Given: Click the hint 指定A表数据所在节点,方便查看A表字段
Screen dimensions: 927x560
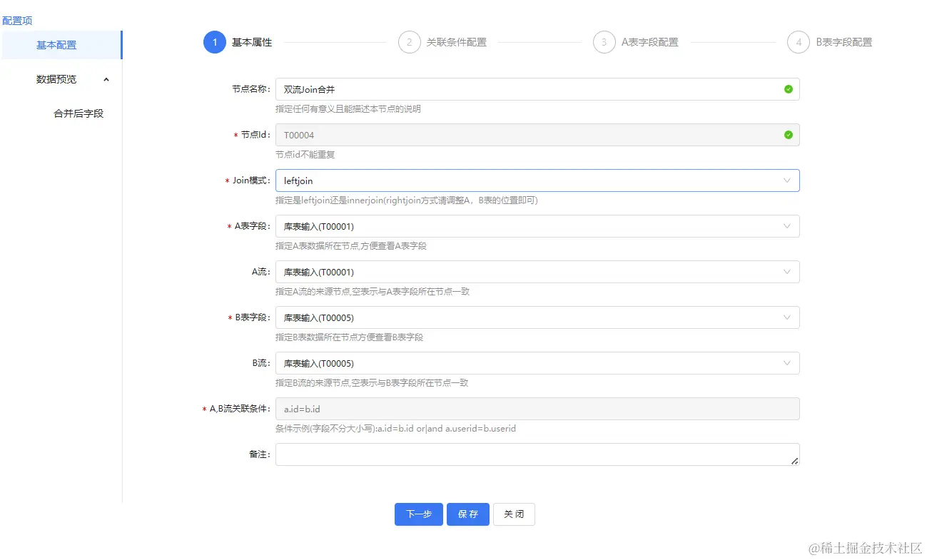Looking at the screenshot, I should click(351, 246).
